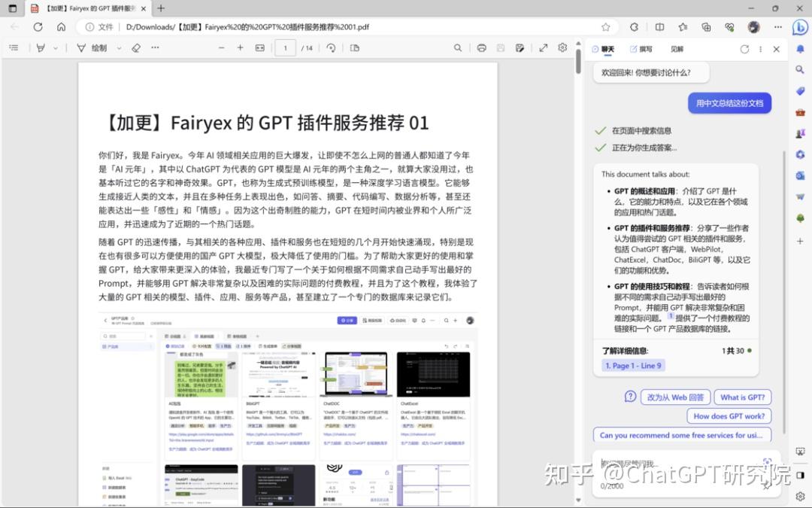
Task: Open Edge settings and more menu
Action: [778, 27]
